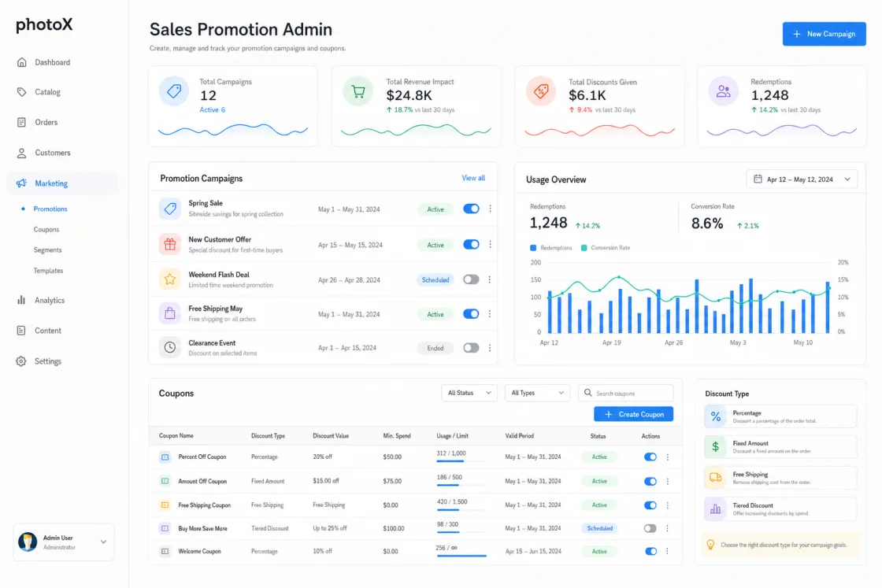Click the 312 / 1,000 usage progress bar
Screen dimensions: 882x588
(460, 461)
